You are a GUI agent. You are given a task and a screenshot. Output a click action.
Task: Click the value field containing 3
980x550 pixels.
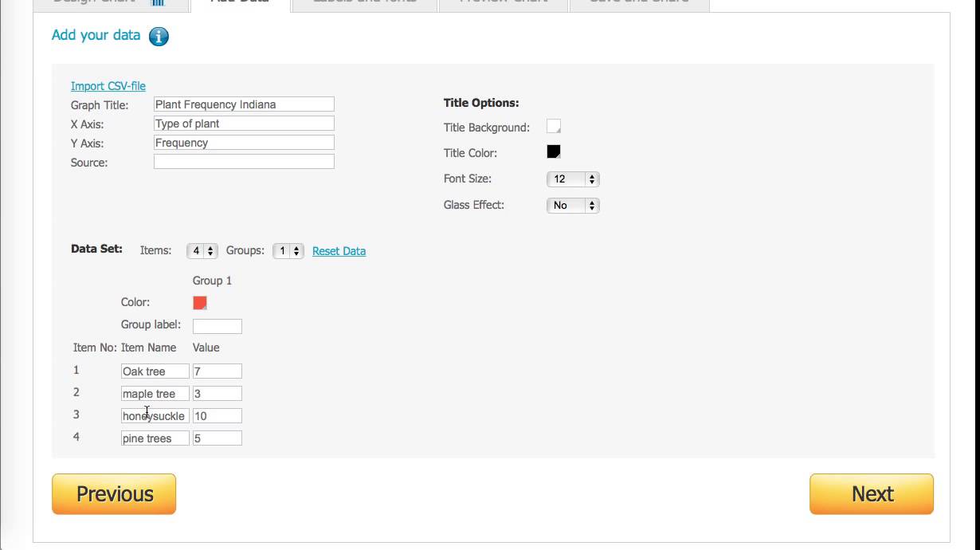[218, 394]
